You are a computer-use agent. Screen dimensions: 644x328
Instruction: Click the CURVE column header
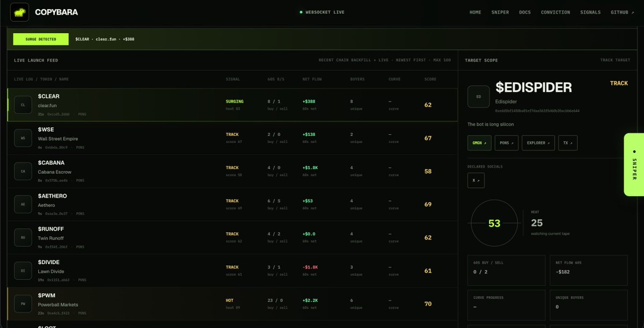[x=394, y=79]
